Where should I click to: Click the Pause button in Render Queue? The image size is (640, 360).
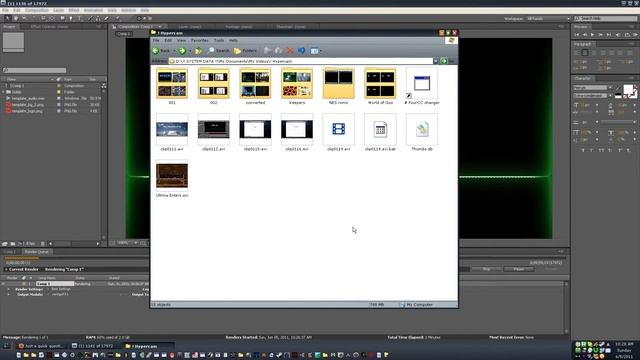point(519,269)
